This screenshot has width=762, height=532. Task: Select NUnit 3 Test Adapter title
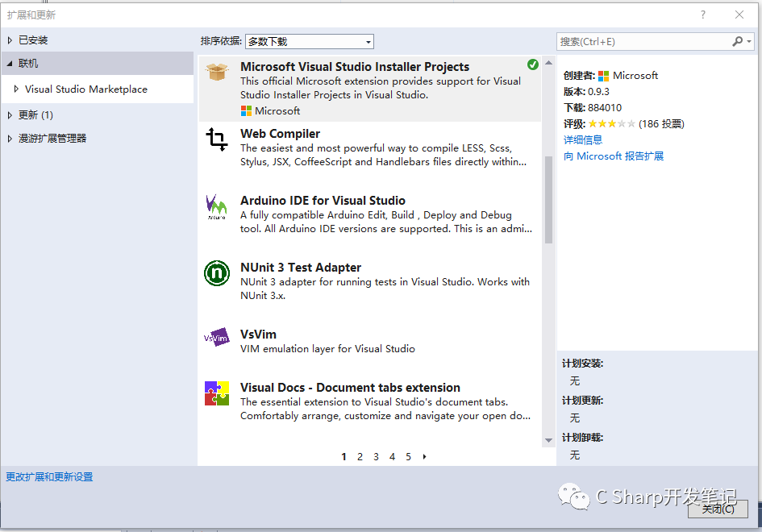click(301, 268)
